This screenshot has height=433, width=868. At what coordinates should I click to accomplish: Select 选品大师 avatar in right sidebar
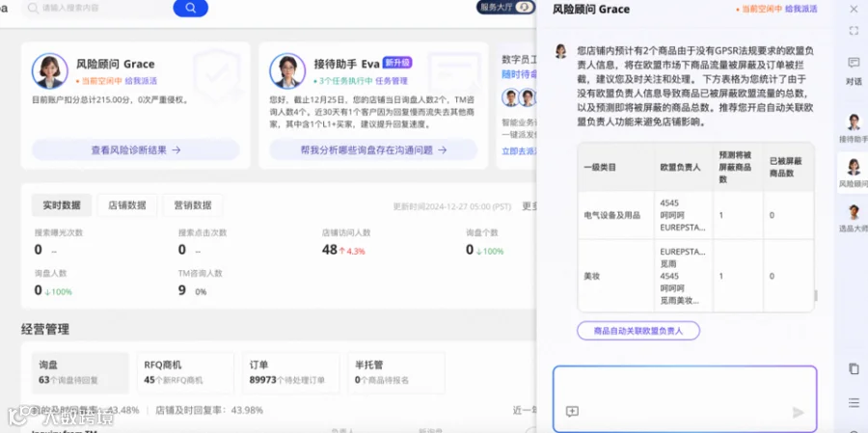[x=854, y=218]
